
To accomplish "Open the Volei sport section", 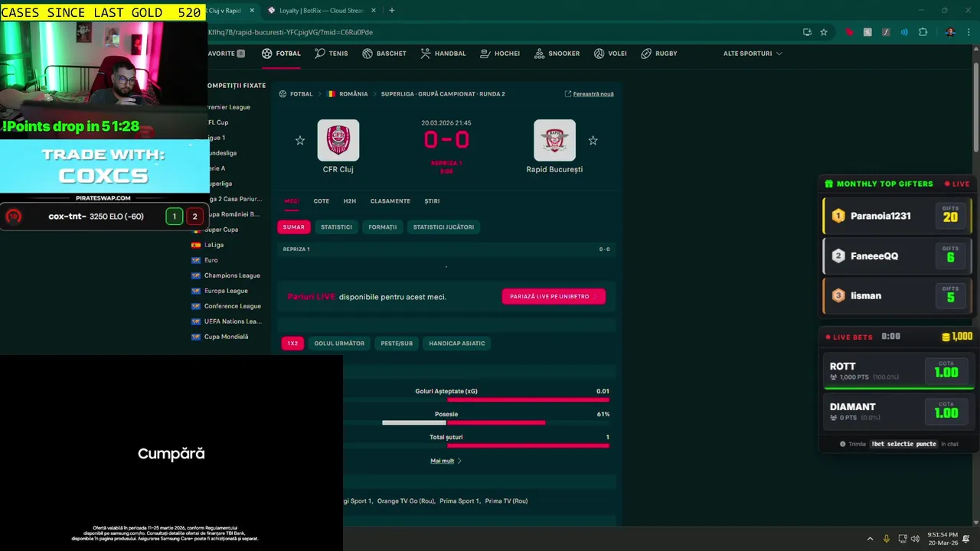I will [x=610, y=54].
